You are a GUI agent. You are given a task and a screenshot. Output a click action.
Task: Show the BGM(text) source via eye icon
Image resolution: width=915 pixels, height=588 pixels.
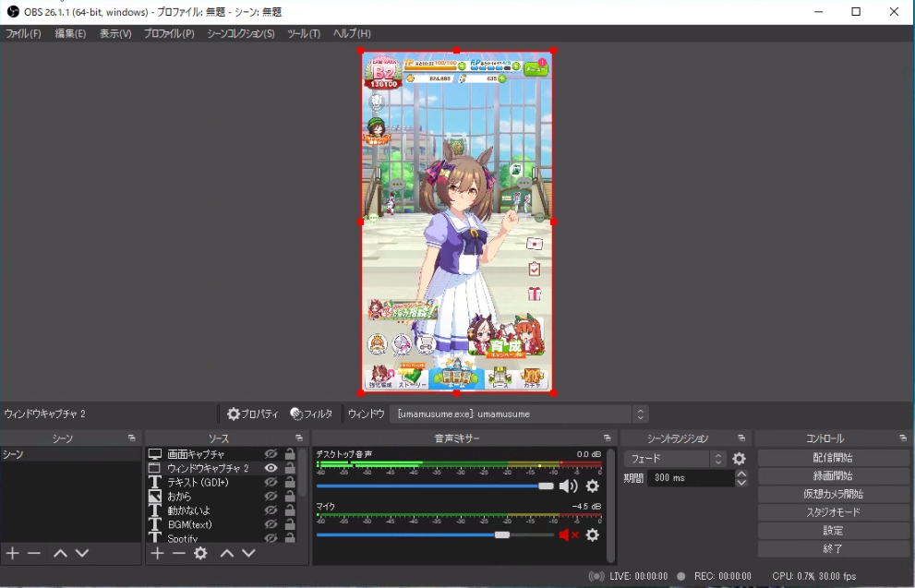(271, 524)
